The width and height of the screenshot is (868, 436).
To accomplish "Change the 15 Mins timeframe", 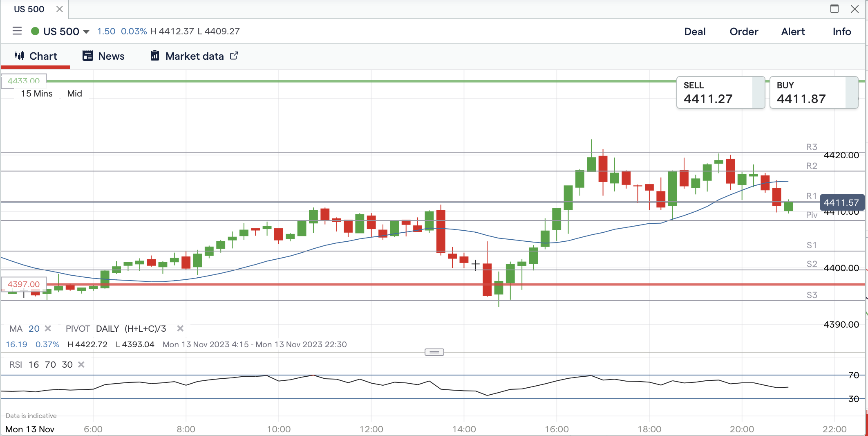I will [x=37, y=94].
